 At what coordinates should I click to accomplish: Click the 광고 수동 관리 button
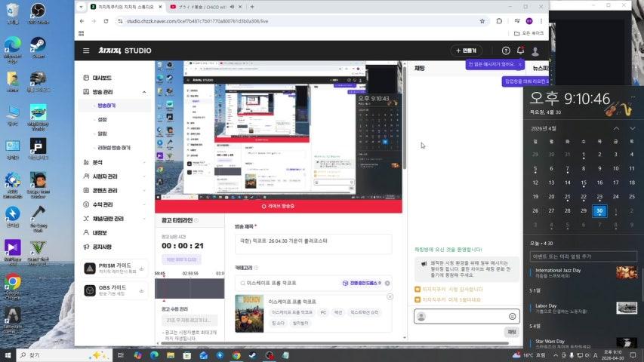click(x=188, y=320)
